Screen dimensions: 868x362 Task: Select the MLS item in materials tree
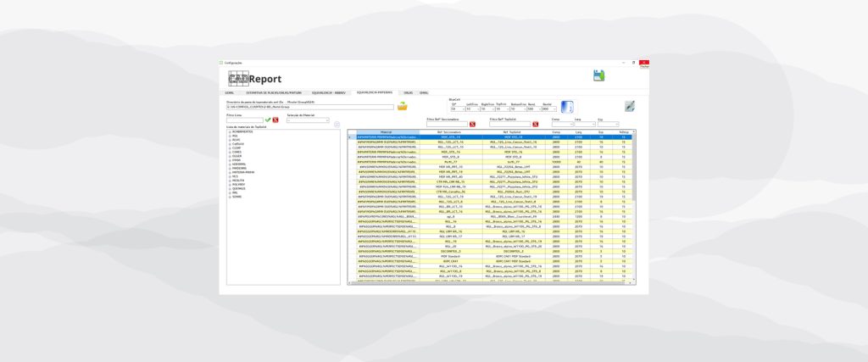tap(236, 176)
